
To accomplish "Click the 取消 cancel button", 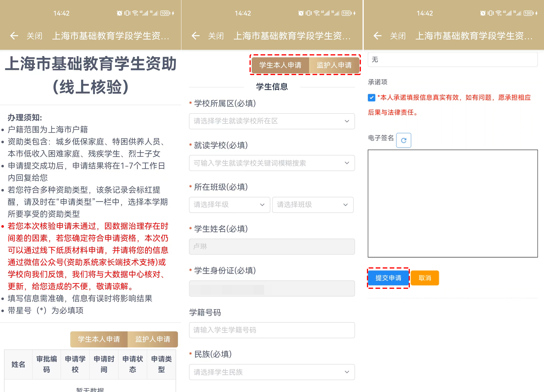I will [425, 278].
